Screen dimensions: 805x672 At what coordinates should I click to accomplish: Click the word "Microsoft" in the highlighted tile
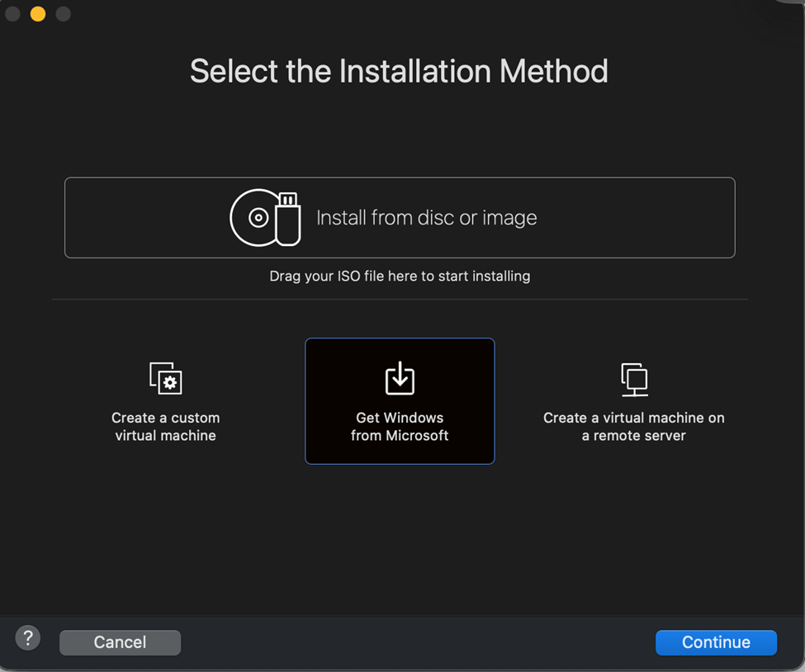(417, 436)
